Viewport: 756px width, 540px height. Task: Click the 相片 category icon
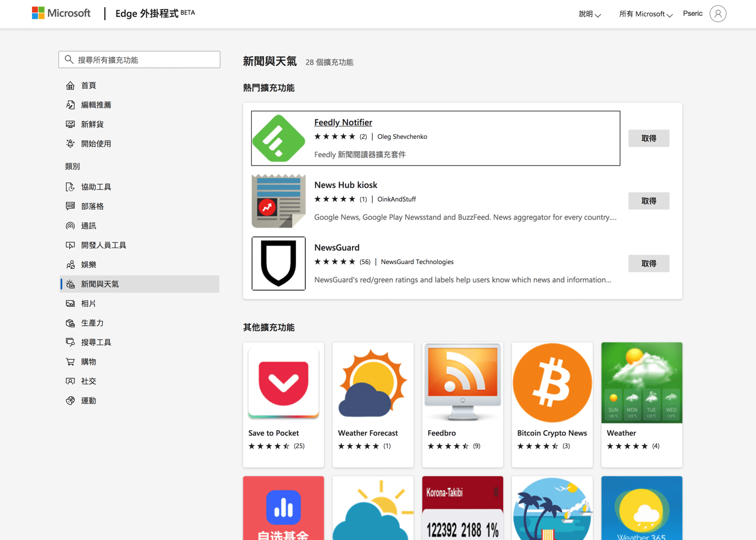(70, 304)
